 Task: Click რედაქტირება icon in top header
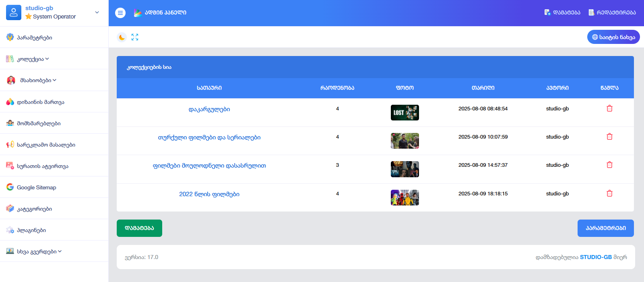(x=591, y=12)
